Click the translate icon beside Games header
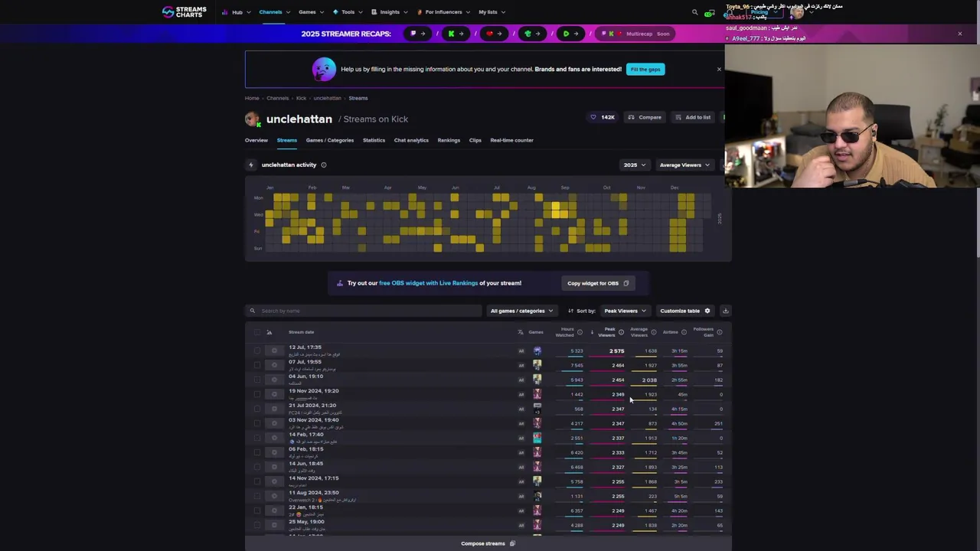Image resolution: width=980 pixels, height=551 pixels. coord(521,332)
